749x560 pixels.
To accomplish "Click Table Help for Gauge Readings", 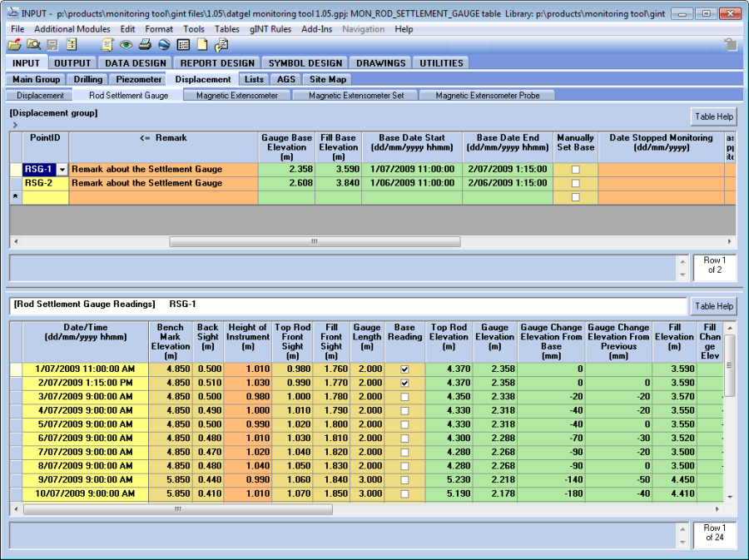I will pos(713,306).
